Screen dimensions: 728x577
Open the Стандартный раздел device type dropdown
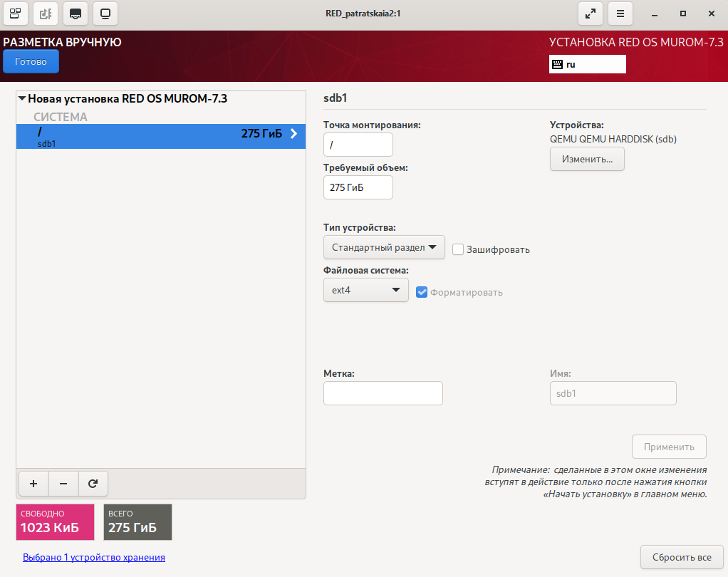coord(384,247)
